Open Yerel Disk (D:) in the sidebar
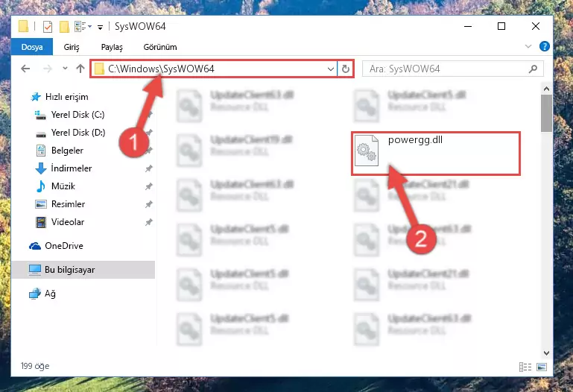The height and width of the screenshot is (392, 573). pos(77,133)
